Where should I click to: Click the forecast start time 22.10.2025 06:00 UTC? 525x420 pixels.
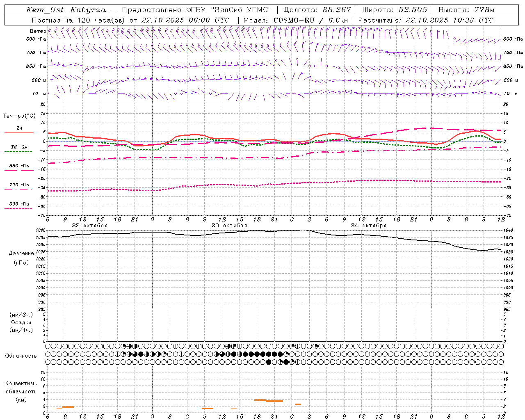pos(185,20)
